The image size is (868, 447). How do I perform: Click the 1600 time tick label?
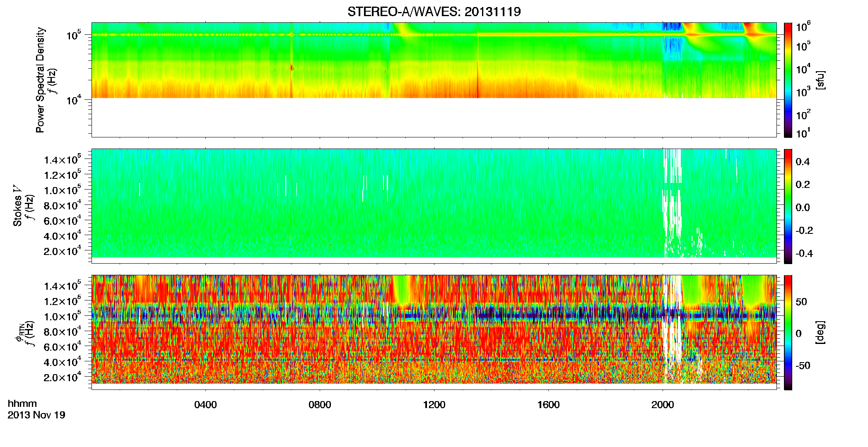click(548, 404)
